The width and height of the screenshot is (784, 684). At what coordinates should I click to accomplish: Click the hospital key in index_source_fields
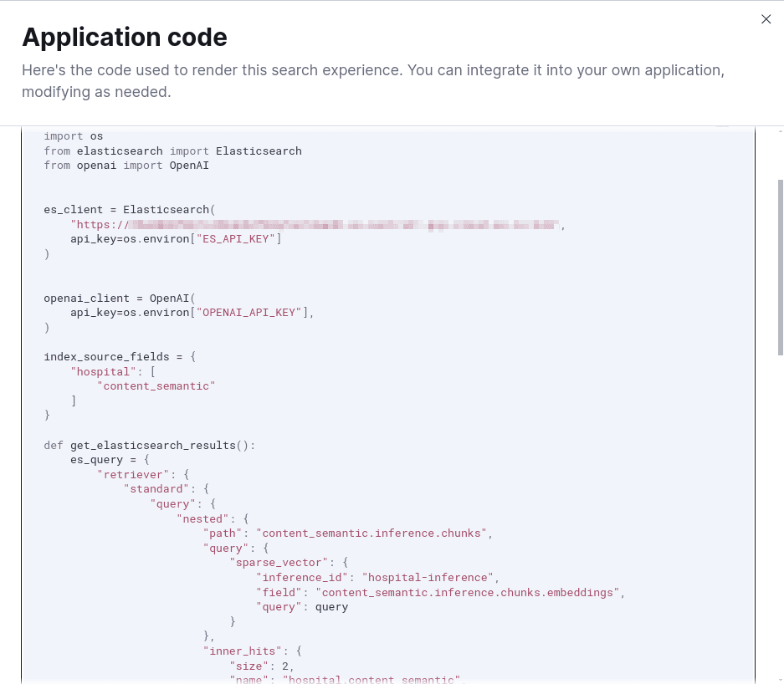(103, 370)
